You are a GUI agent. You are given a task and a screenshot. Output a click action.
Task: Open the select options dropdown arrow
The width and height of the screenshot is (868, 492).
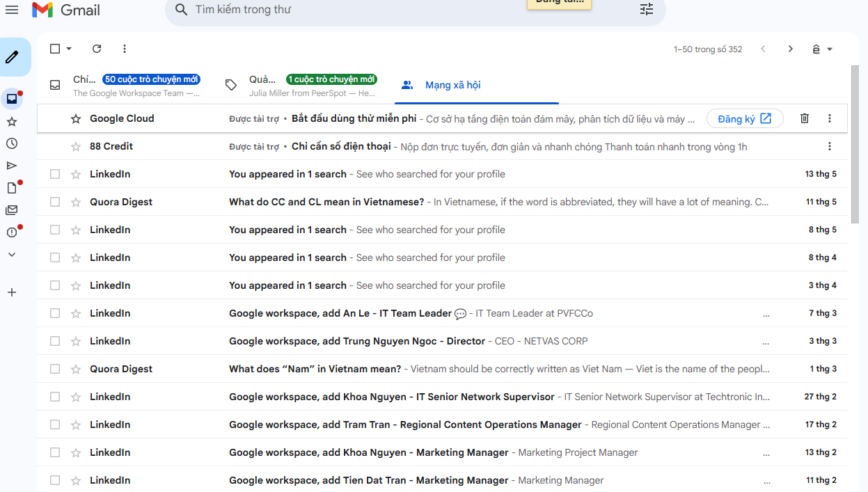[69, 49]
